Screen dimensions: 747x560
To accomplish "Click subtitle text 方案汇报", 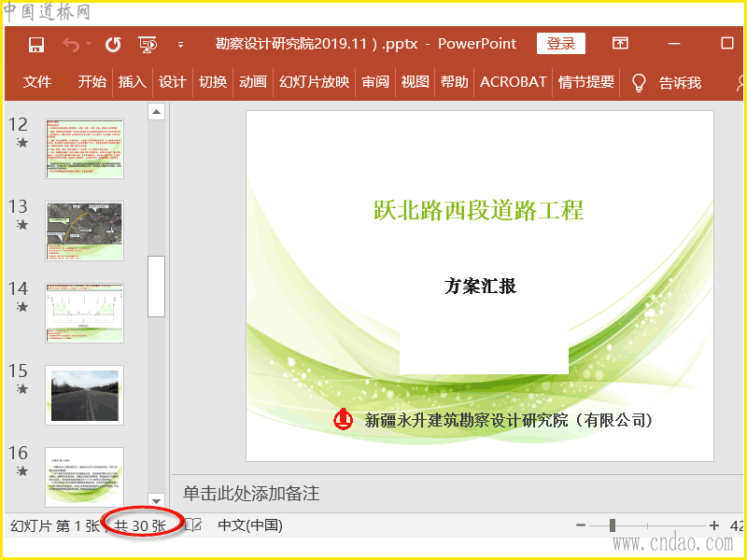I will (x=480, y=287).
